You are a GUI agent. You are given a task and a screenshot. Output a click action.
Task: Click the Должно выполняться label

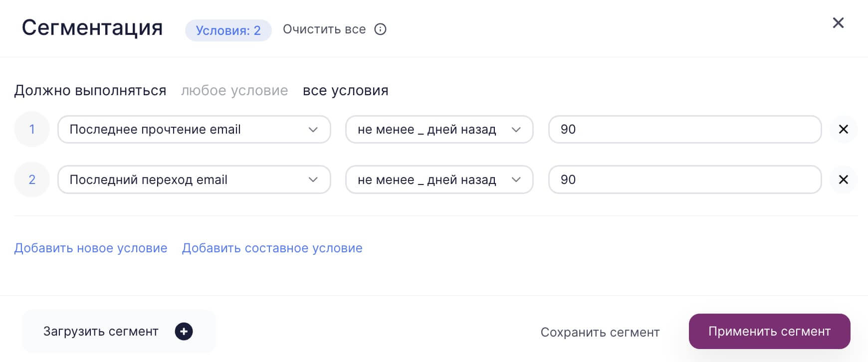click(x=90, y=90)
